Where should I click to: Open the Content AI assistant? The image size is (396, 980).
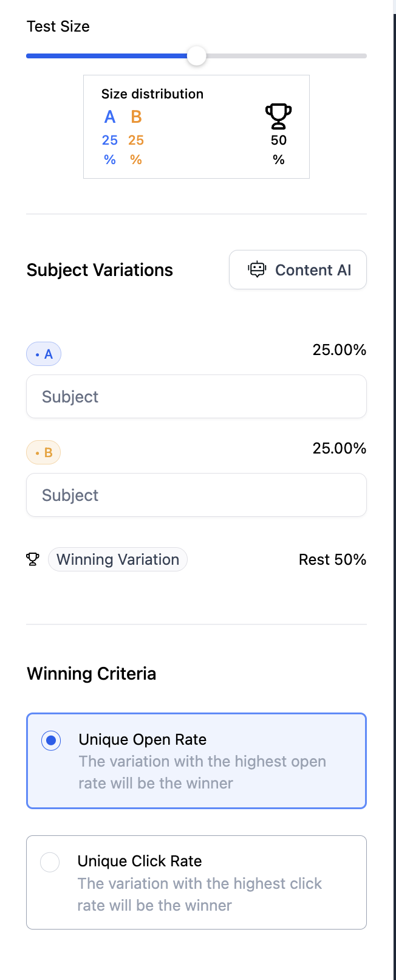298,270
